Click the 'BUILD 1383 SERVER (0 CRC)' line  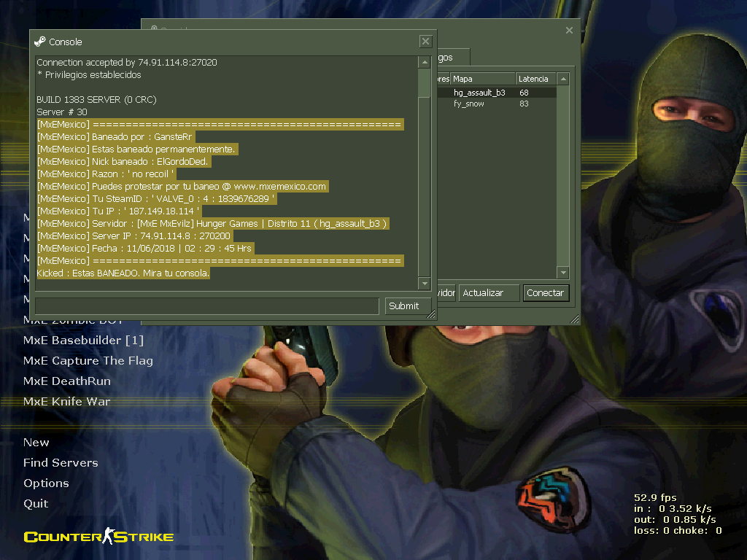pyautogui.click(x=97, y=99)
